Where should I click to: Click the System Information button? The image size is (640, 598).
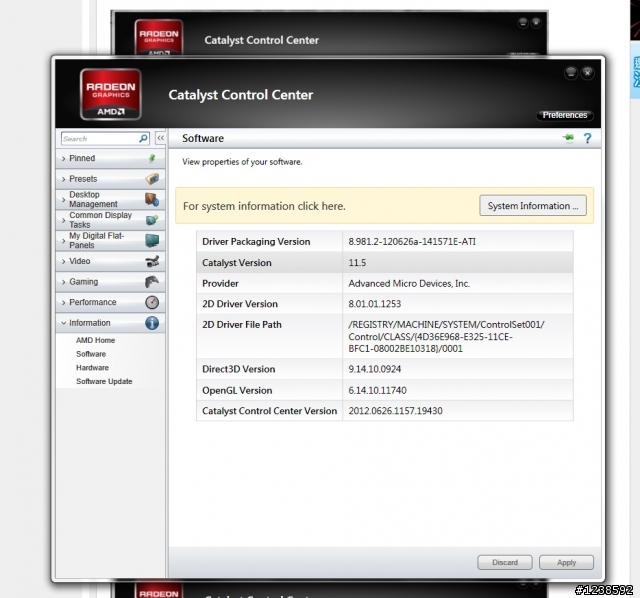point(533,205)
